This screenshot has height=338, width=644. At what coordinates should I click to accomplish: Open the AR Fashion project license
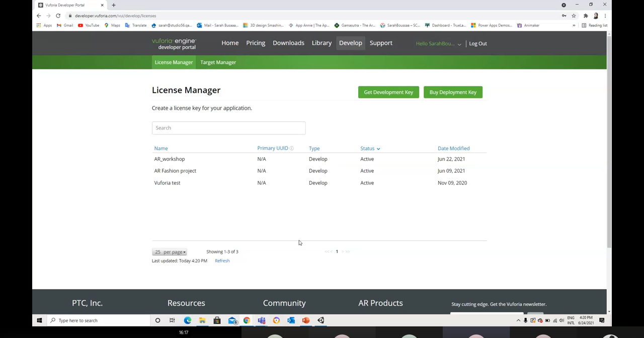[x=175, y=171]
